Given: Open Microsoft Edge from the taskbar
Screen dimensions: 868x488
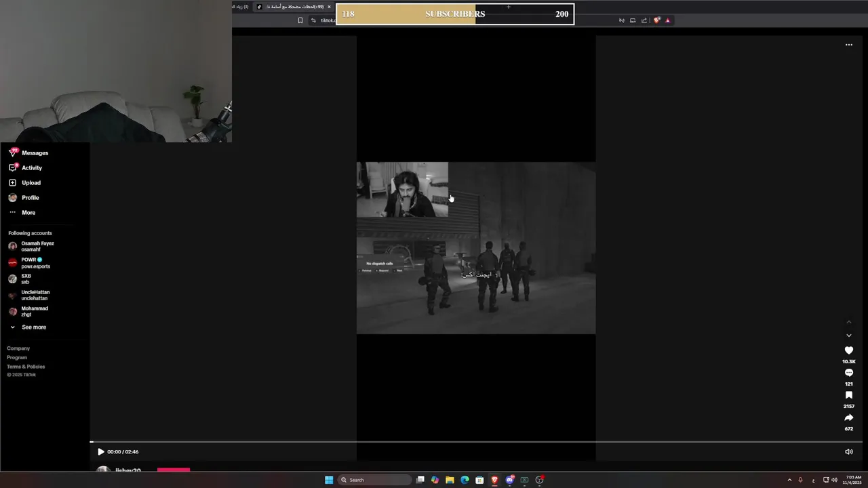Looking at the screenshot, I should coord(465,480).
